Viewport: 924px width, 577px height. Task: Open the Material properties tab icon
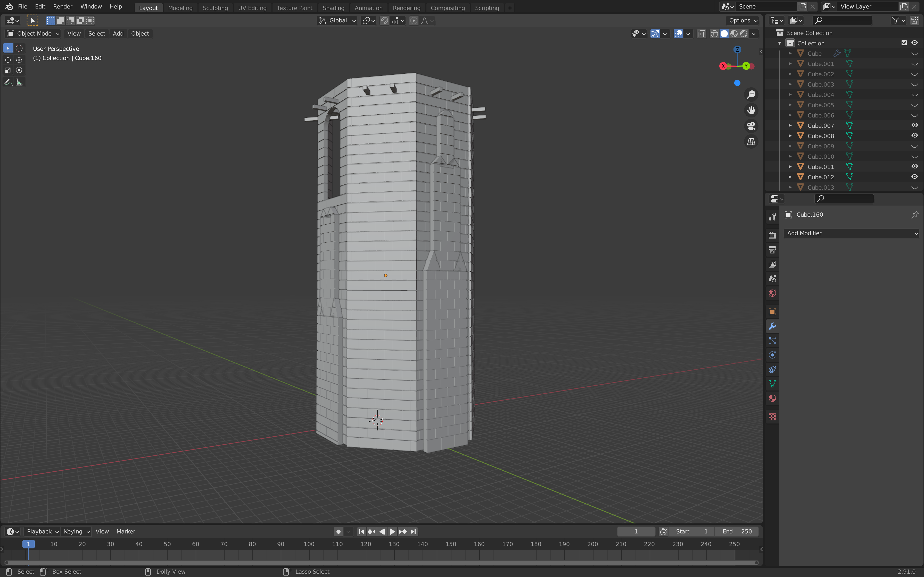772,398
